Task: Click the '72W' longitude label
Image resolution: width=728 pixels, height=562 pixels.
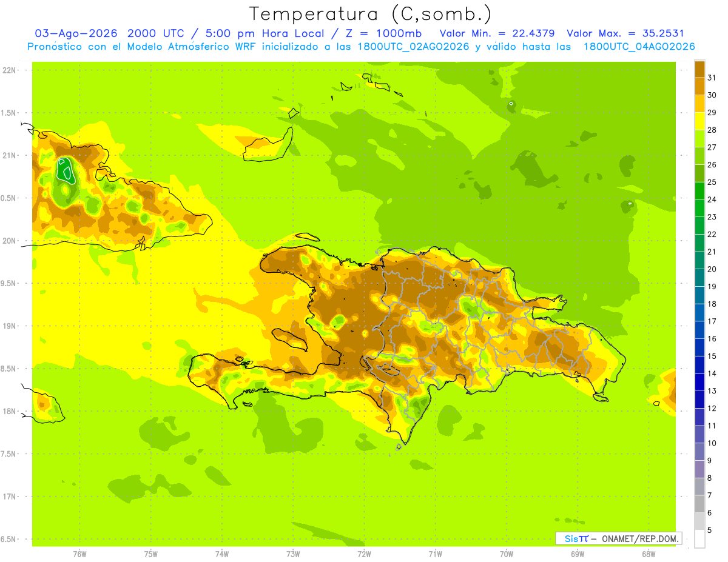Action: tap(364, 554)
